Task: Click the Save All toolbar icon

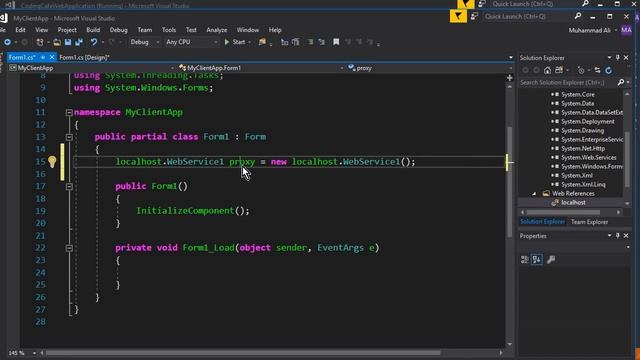Action: click(79, 42)
